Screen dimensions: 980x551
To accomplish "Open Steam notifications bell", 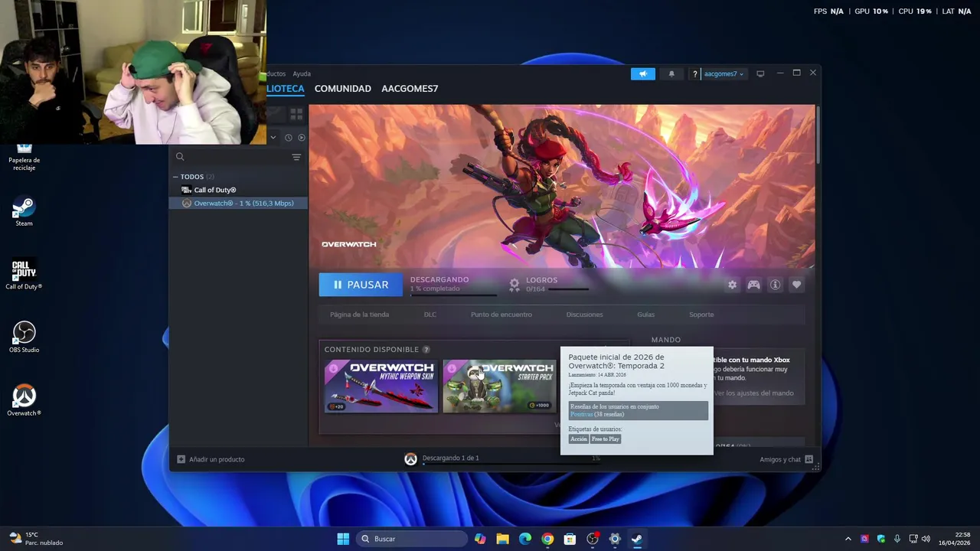I will point(671,73).
